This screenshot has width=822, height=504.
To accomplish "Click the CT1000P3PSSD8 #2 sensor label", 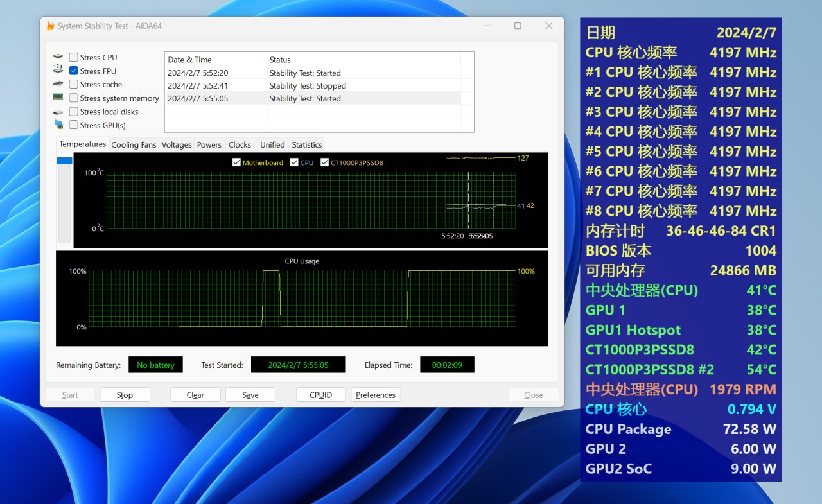I will point(650,370).
